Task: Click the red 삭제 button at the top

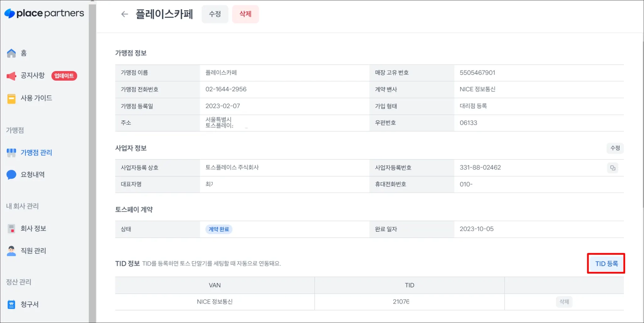Action: coord(246,14)
